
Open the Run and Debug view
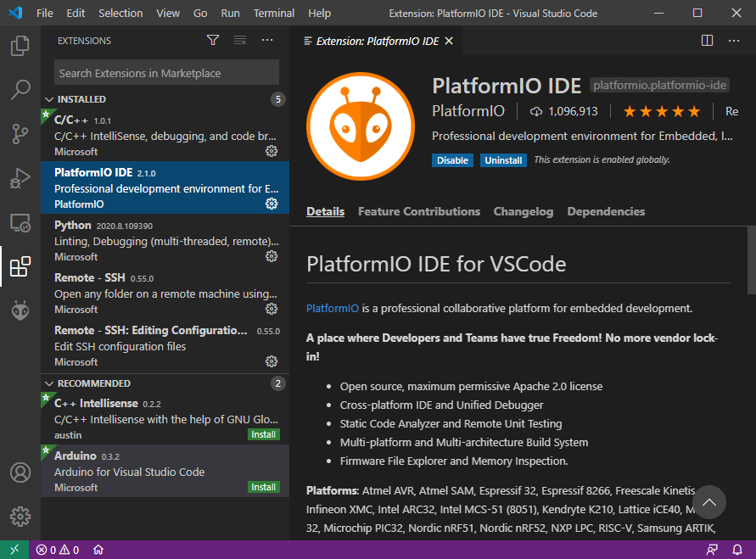tap(20, 179)
